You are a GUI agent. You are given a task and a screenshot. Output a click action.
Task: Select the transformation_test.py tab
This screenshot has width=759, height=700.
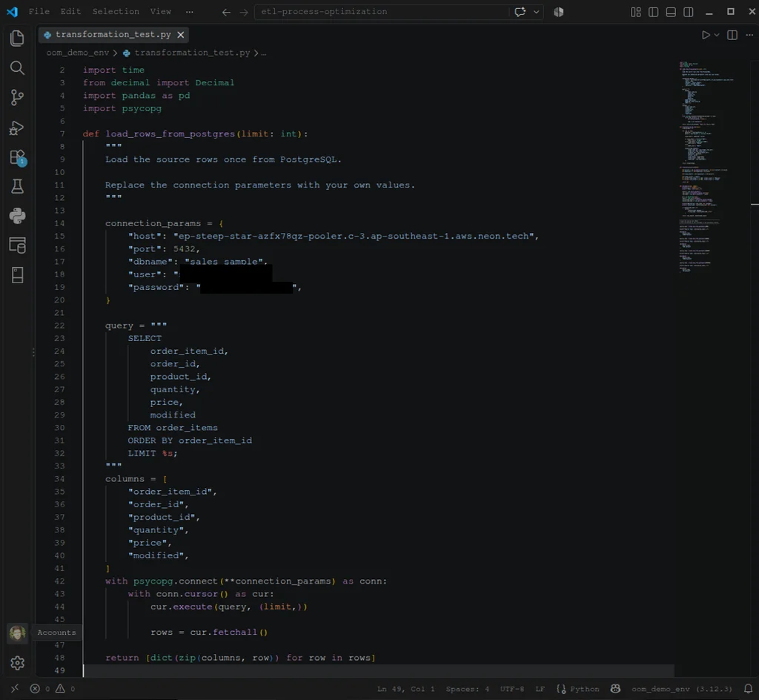(x=113, y=34)
